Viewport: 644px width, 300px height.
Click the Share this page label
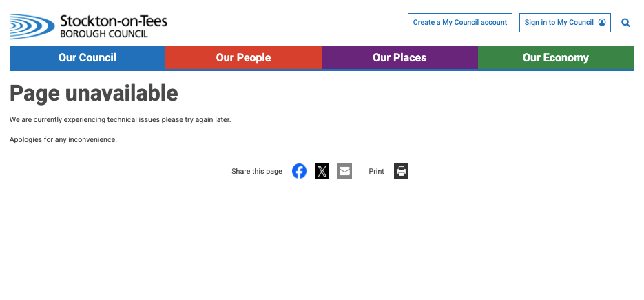click(x=257, y=171)
